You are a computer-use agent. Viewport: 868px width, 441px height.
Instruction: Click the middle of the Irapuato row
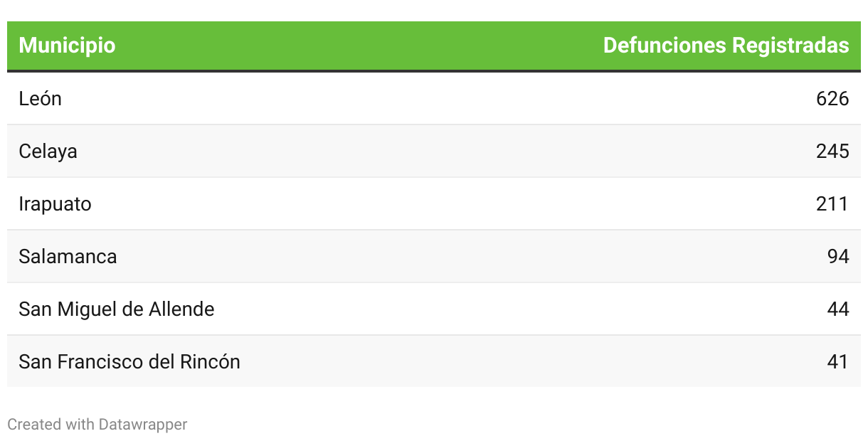point(434,204)
